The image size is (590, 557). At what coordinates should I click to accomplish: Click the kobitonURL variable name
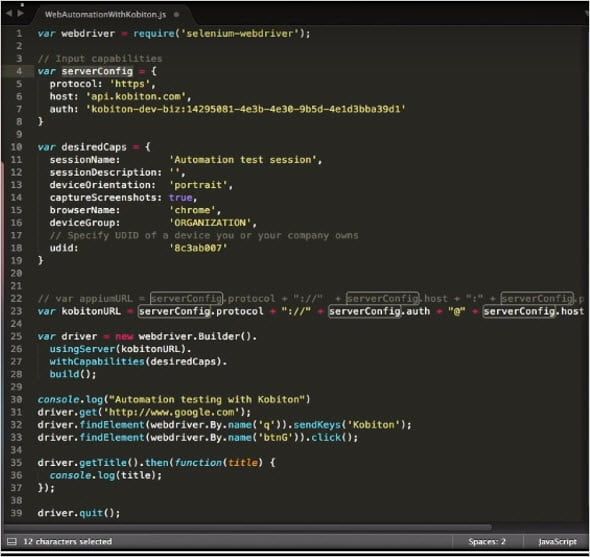click(x=91, y=311)
